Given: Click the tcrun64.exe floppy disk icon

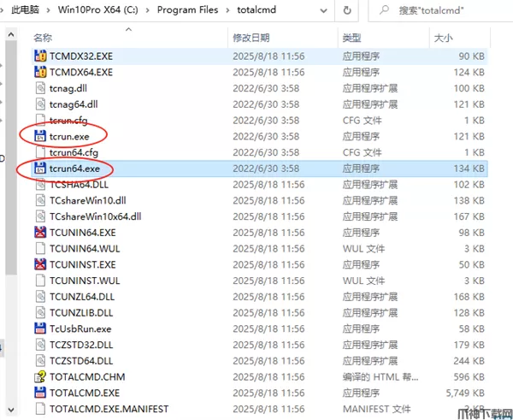Looking at the screenshot, I should (x=40, y=169).
